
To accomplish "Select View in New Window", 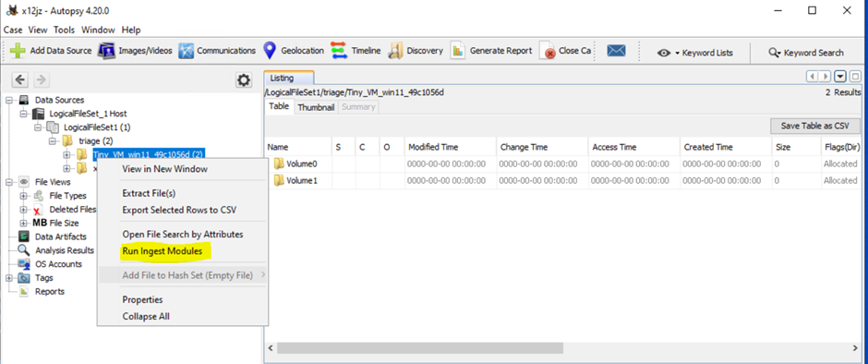I will point(164,169).
